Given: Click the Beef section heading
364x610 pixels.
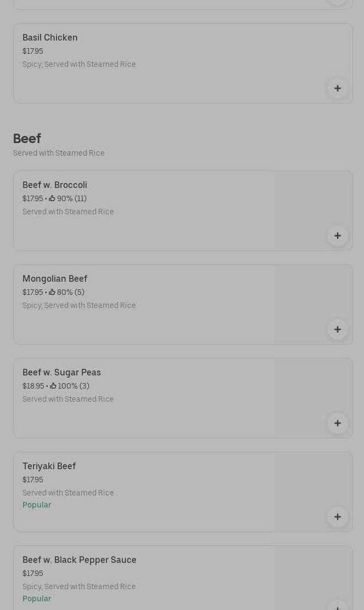Looking at the screenshot, I should 27,139.
